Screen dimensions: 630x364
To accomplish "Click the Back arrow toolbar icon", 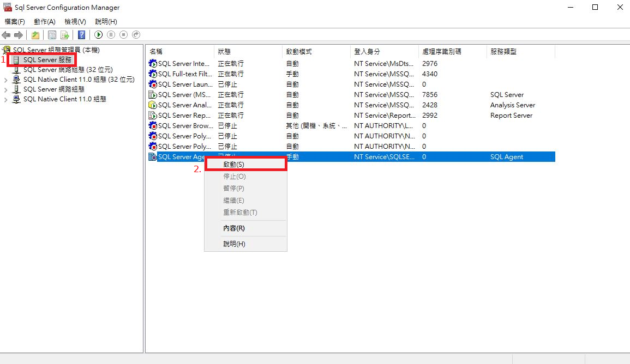I will [6, 35].
